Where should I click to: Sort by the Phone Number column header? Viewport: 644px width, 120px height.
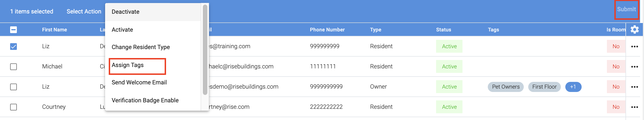(x=327, y=30)
